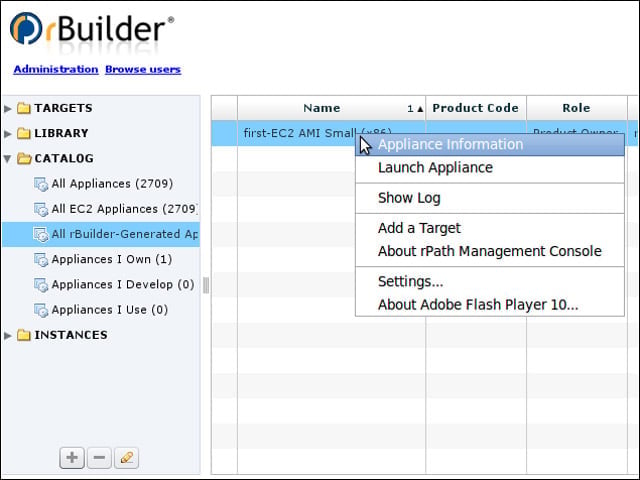Click the pencil edit button
The image size is (640, 480).
point(127,458)
